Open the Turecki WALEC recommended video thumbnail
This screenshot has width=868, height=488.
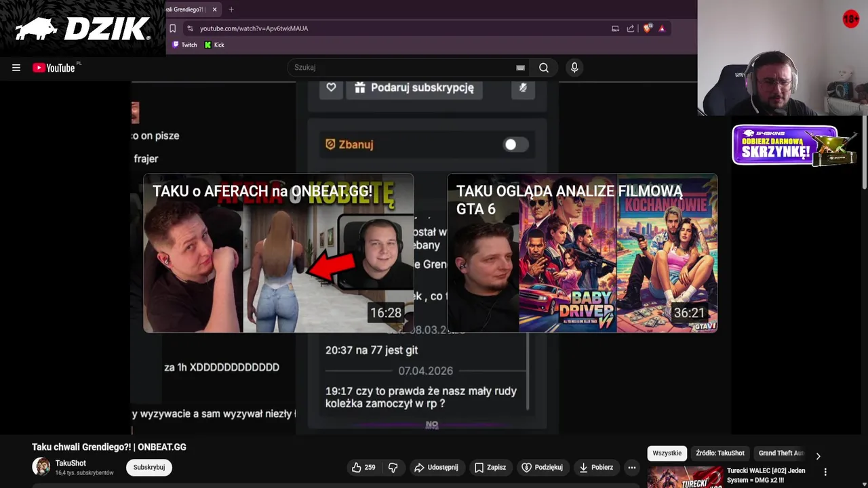coord(684,477)
